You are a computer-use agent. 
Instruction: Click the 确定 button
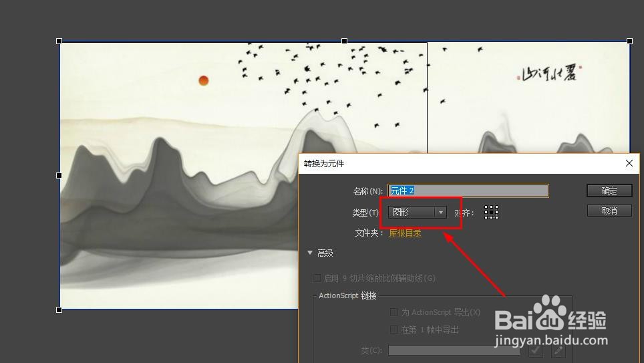(x=609, y=191)
